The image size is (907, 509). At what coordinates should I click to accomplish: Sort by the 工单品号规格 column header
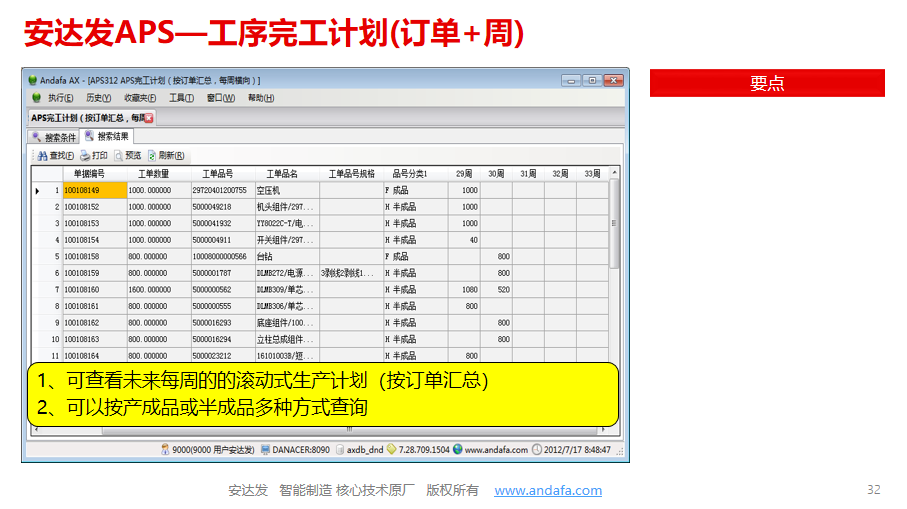352,174
